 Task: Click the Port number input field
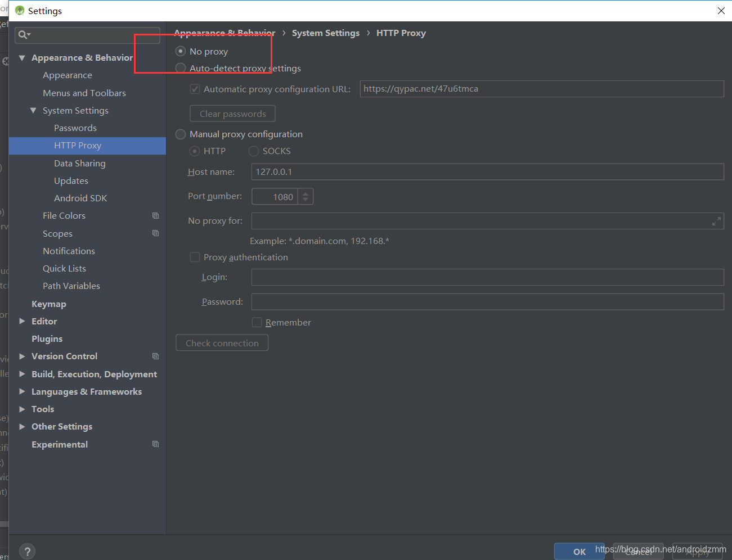pos(275,197)
